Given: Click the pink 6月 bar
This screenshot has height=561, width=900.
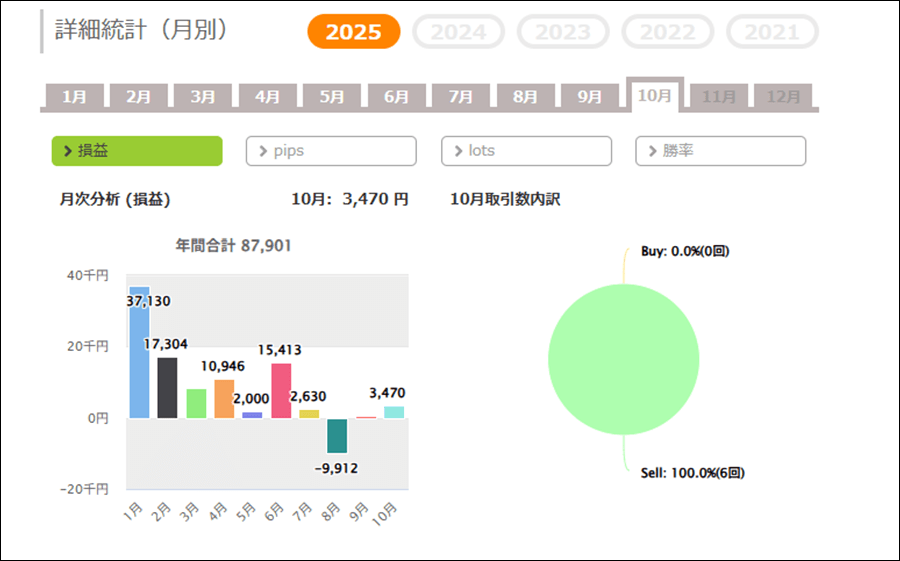Looking at the screenshot, I should pos(281,391).
